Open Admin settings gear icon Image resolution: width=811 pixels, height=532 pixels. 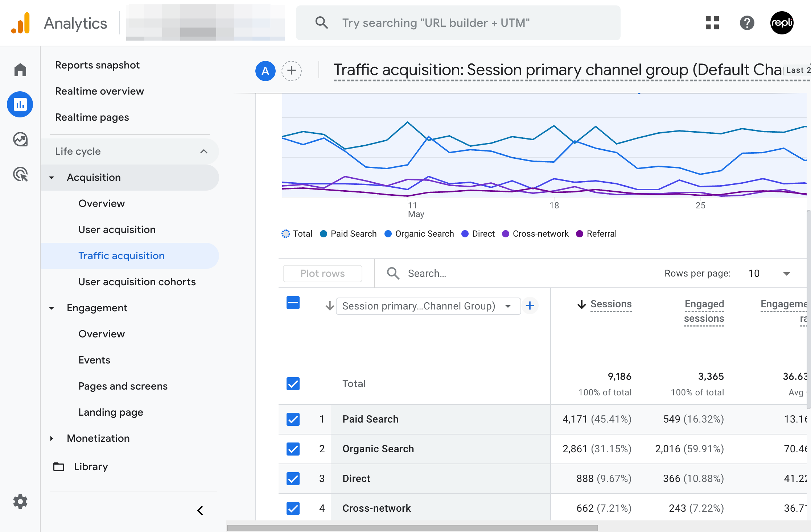click(20, 502)
